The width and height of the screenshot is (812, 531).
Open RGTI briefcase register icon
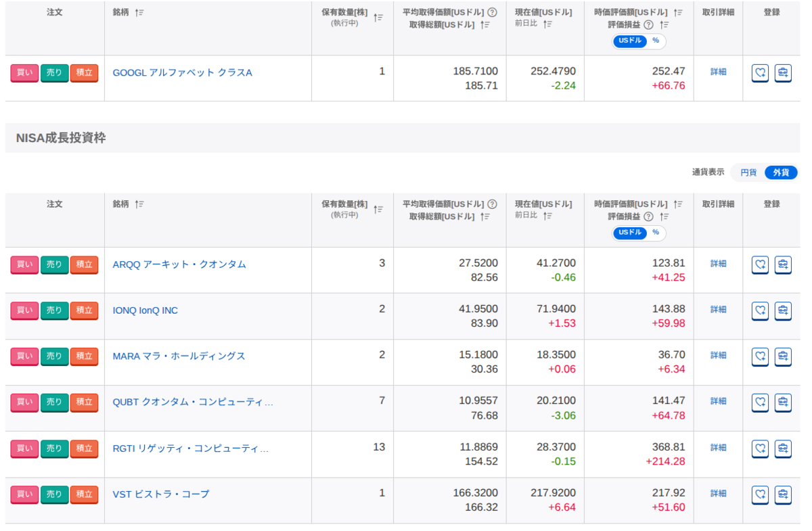783,449
